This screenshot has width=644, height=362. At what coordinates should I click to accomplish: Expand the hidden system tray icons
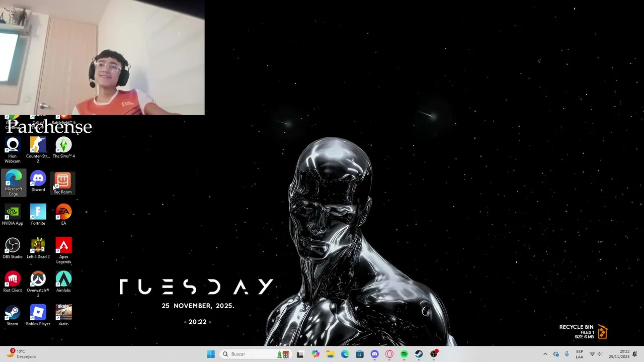[545, 354]
